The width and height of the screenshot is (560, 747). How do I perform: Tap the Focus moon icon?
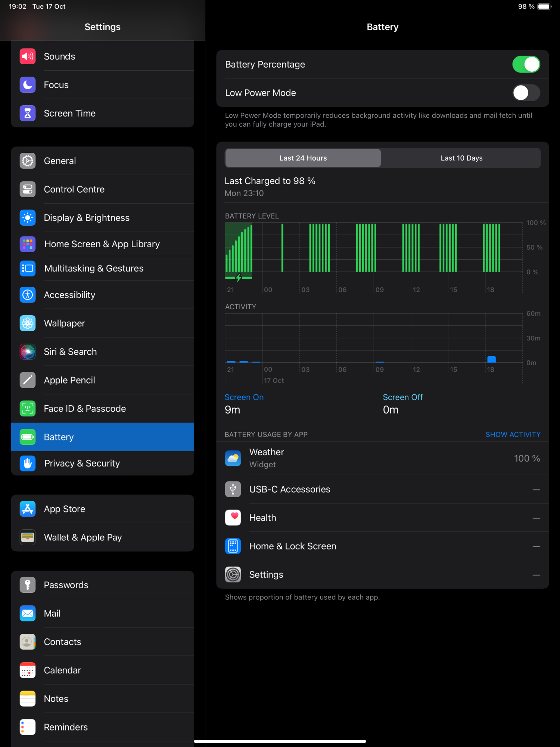[x=28, y=85]
